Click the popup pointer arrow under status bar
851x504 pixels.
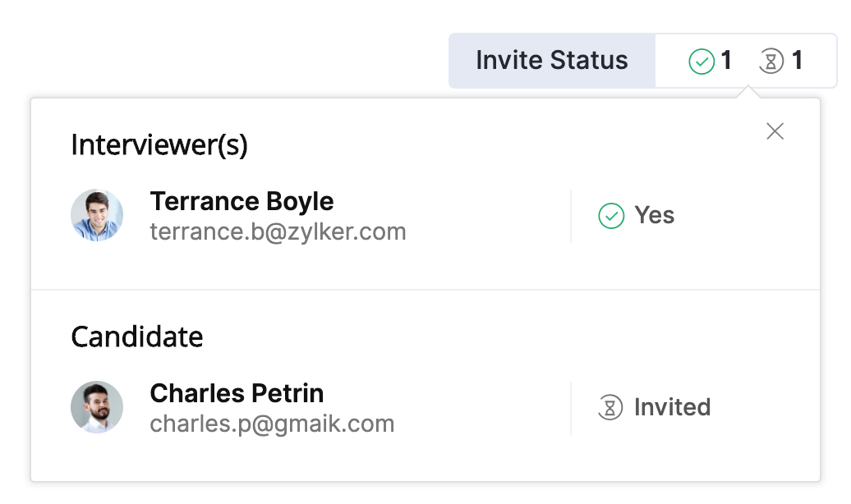tap(747, 93)
